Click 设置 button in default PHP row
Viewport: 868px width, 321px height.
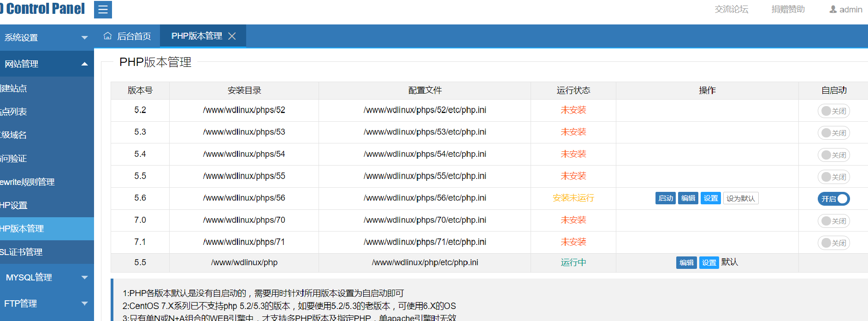709,263
